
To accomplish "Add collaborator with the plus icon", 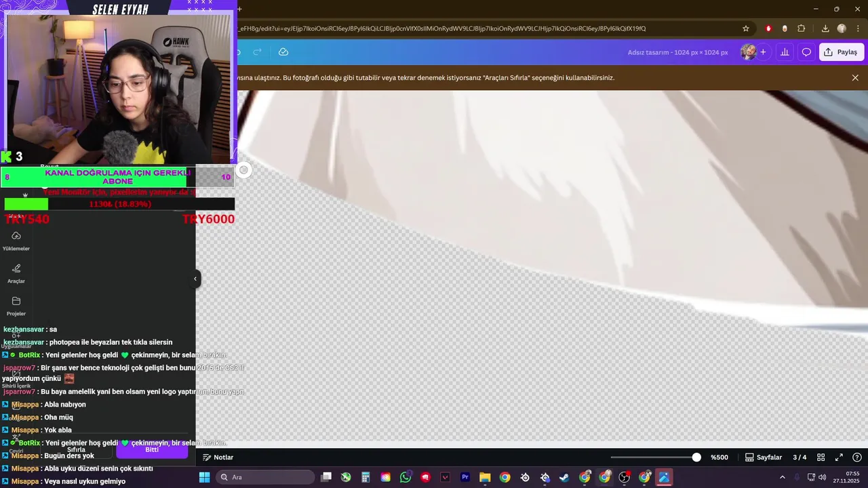I will (763, 52).
